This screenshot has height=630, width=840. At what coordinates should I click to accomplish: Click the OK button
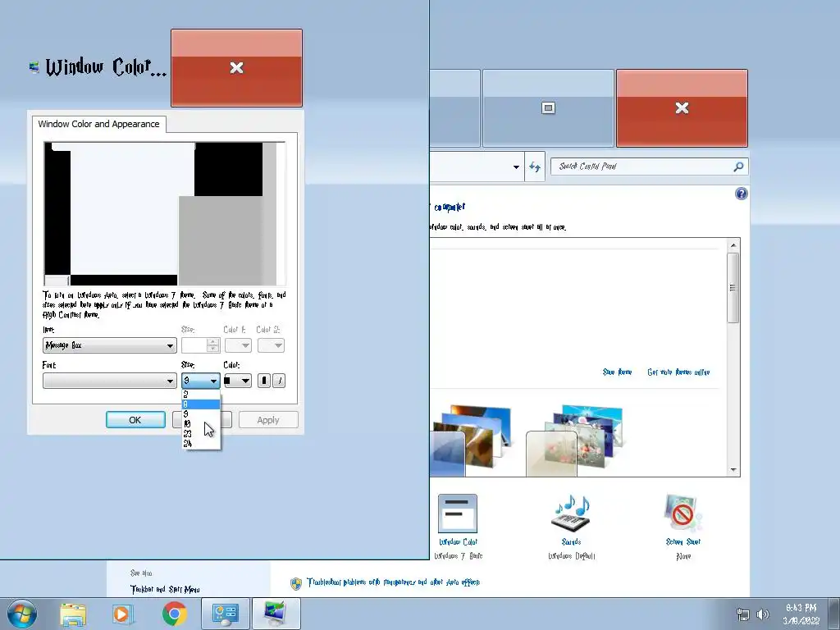(x=135, y=420)
